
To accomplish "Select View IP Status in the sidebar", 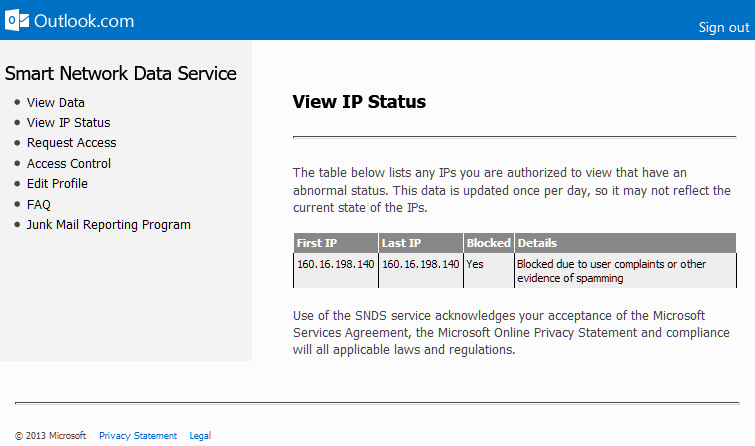I will [x=68, y=123].
